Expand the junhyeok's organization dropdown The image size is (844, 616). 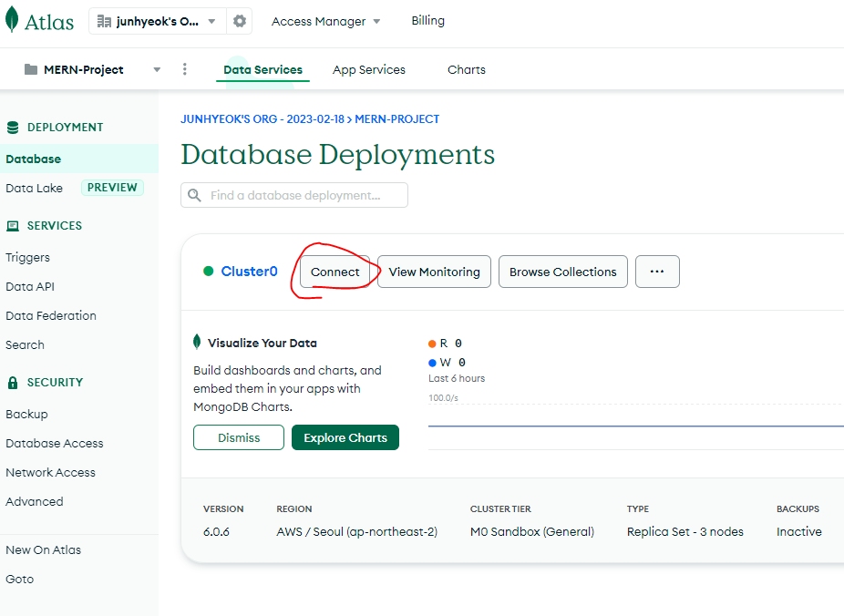[x=157, y=22]
